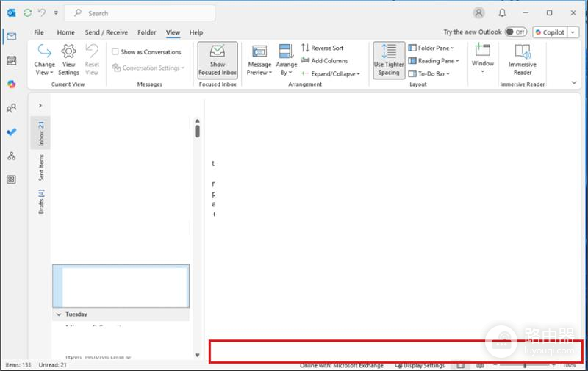Collapse the Tuesday message group
This screenshot has height=371, width=588.
(59, 314)
